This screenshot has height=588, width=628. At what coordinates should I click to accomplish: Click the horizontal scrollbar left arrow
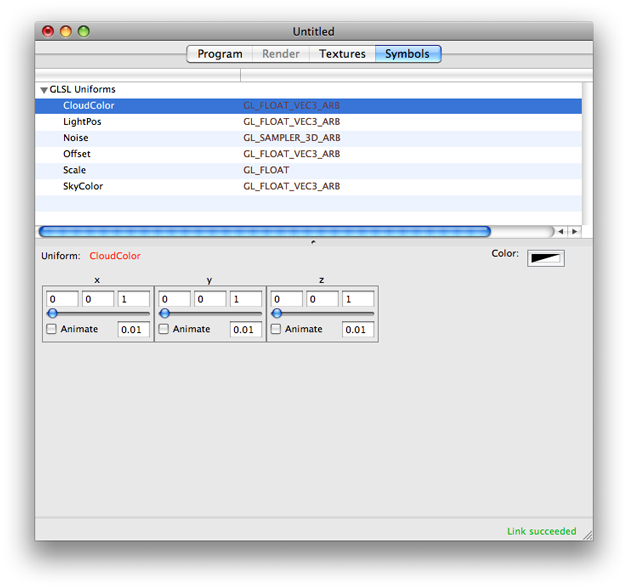pos(561,231)
